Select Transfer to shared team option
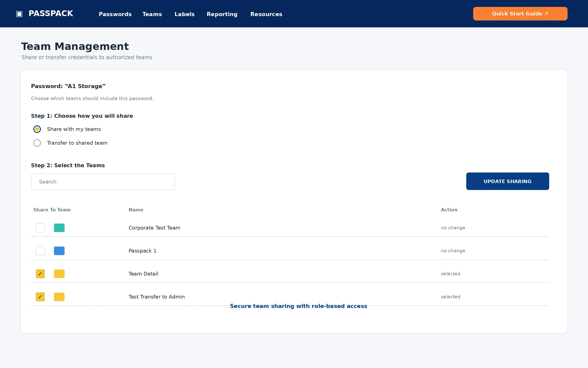The height and width of the screenshot is (368, 588). (37, 143)
